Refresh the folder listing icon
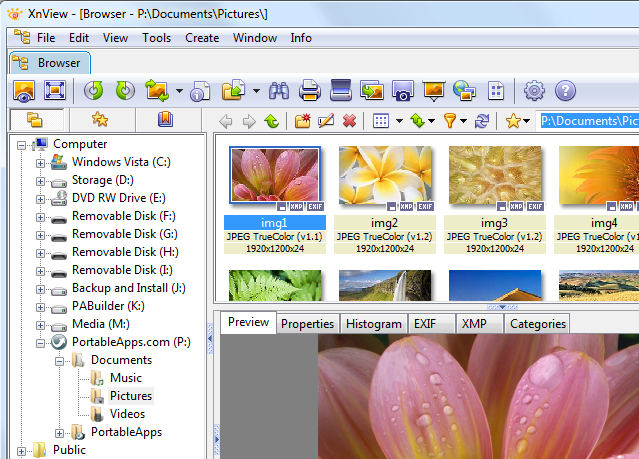The image size is (639, 459). (481, 121)
